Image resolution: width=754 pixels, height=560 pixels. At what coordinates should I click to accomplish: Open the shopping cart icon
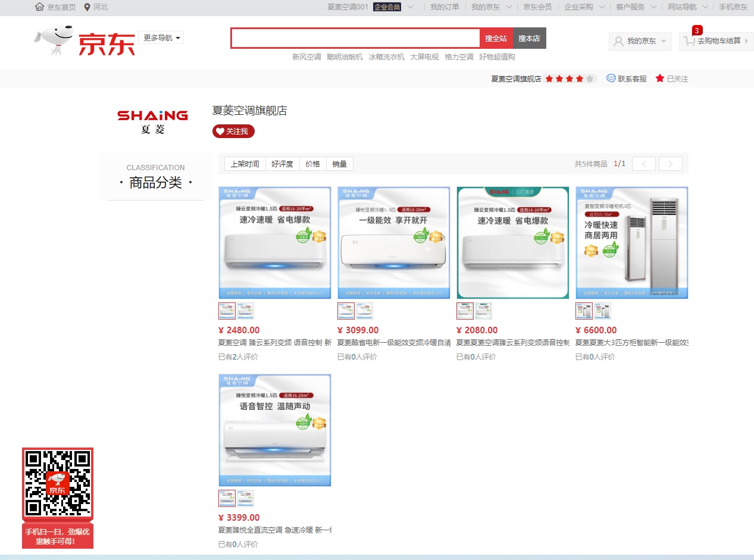[689, 40]
